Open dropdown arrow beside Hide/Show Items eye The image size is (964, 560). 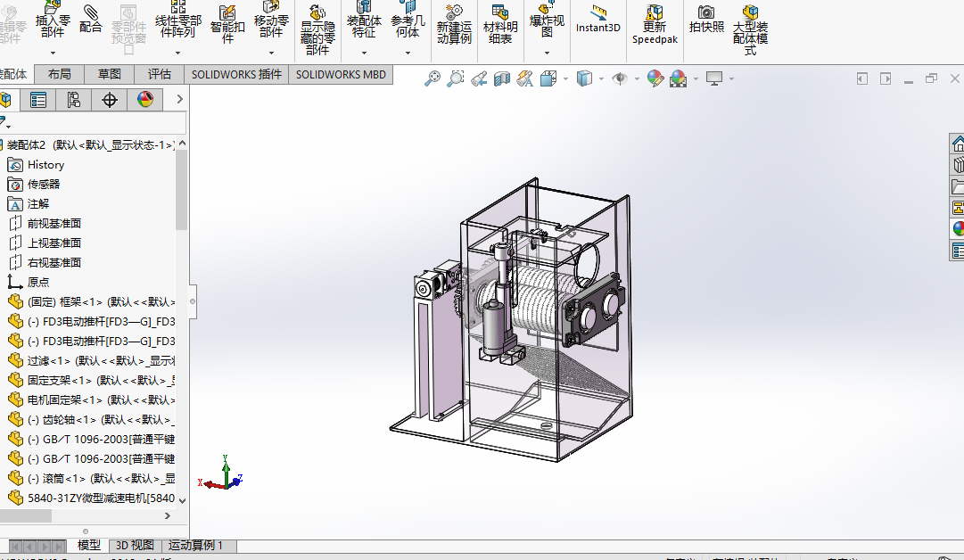(637, 78)
